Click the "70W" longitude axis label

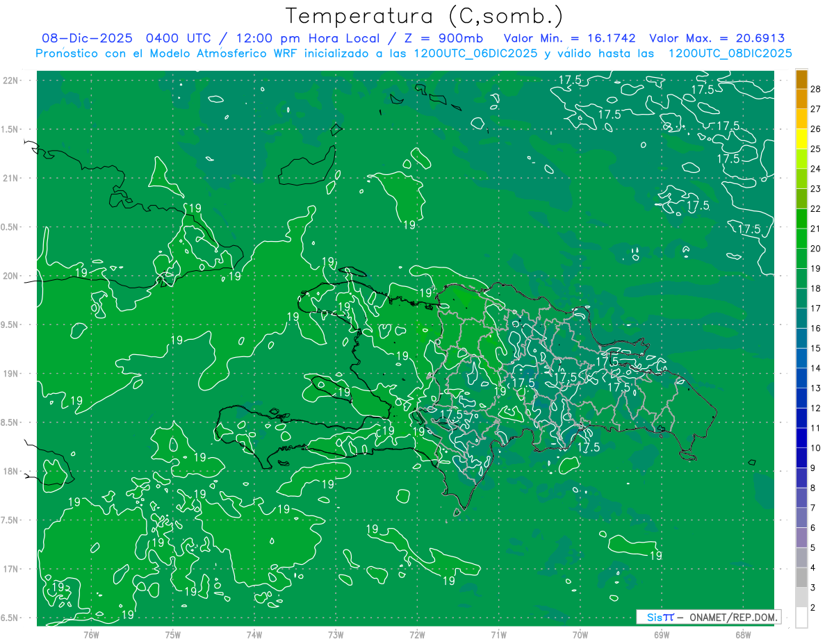[x=580, y=635]
